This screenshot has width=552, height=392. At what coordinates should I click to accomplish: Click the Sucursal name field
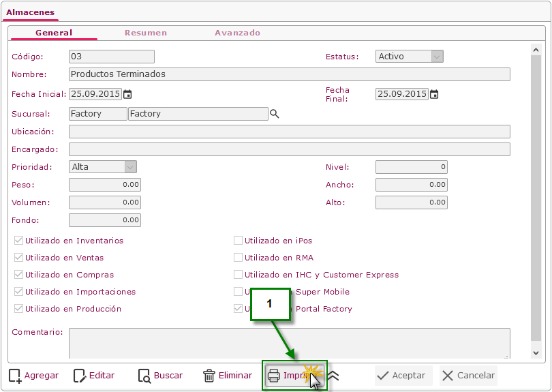pyautogui.click(x=198, y=114)
